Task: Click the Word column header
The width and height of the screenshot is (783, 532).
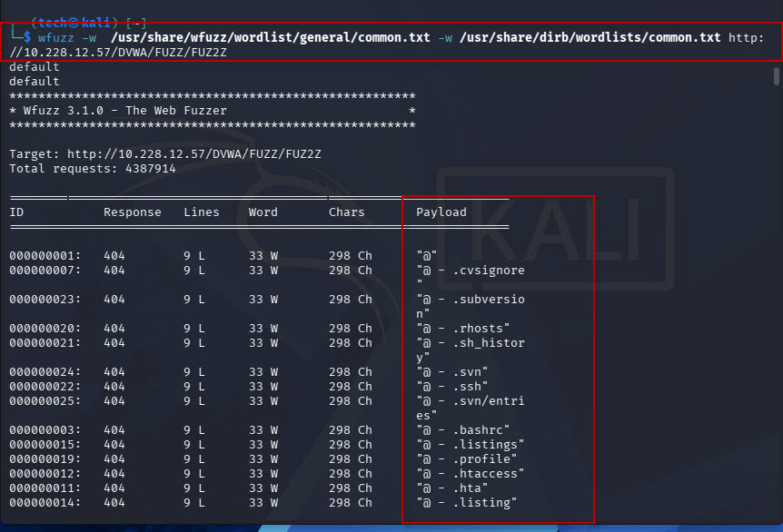Action: pos(263,212)
